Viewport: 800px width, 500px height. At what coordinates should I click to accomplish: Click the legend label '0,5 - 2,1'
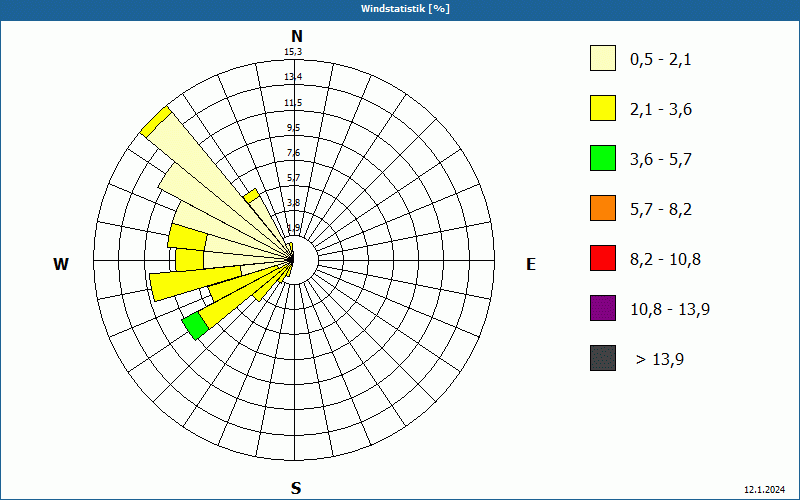pos(661,60)
